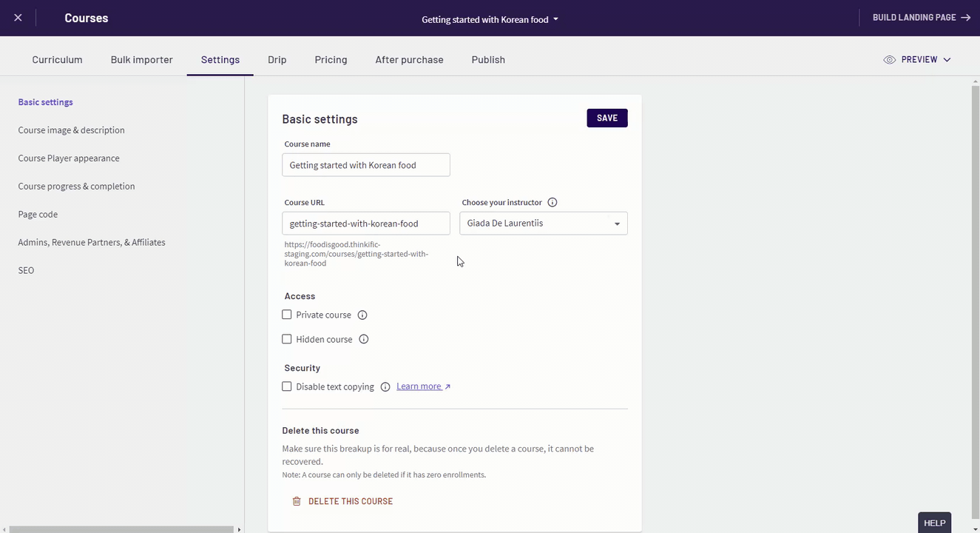Screen dimensions: 980x533
Task: Click the trash can icon for deleting course
Action: pyautogui.click(x=297, y=501)
